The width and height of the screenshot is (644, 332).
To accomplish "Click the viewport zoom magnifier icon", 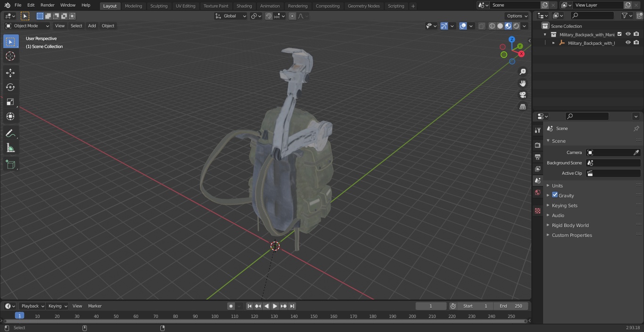I will coord(522,72).
